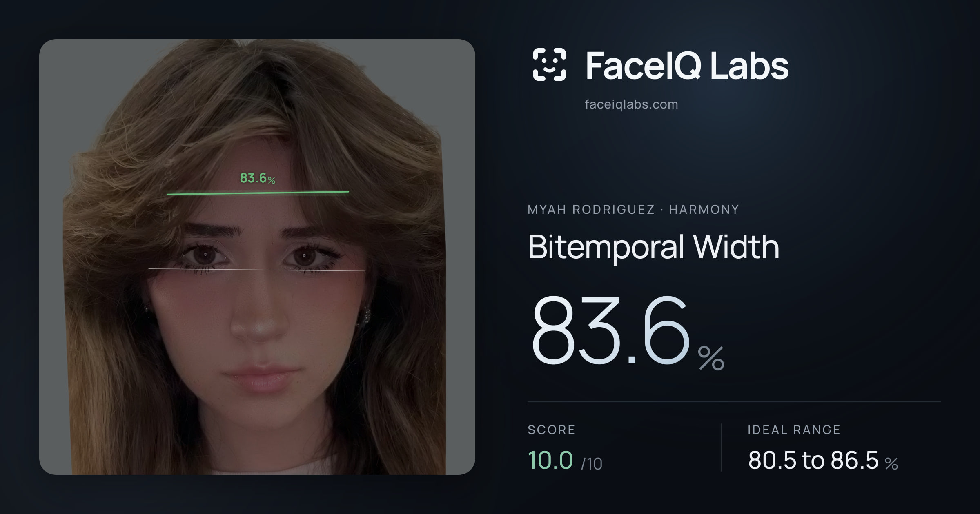Screen dimensions: 980x514
Task: Click the IDEAL RANGE label
Action: tap(794, 430)
